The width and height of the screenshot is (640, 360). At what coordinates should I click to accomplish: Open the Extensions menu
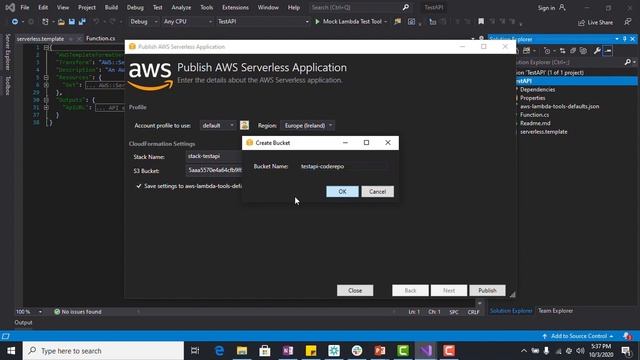235,7
